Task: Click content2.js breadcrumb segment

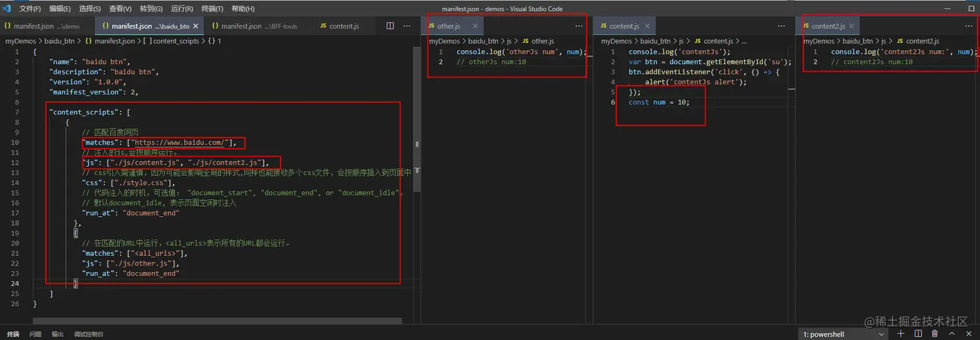Action: click(918, 41)
